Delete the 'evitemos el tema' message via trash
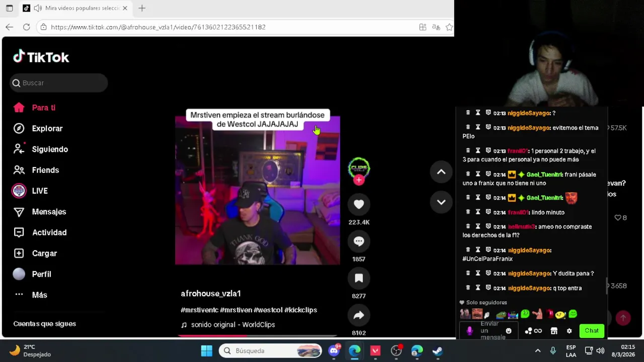The width and height of the screenshot is (644, 362). coord(468,127)
